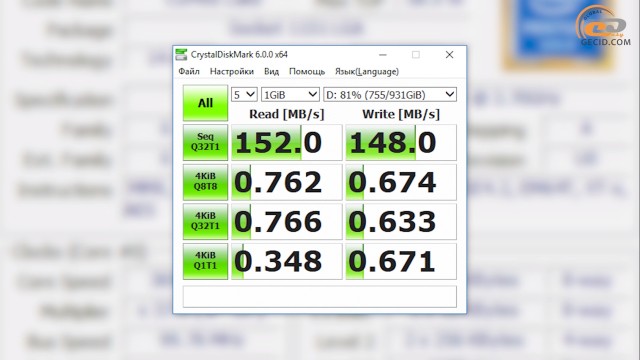This screenshot has height=360, width=640.
Task: Click the 4KiB Q8T8 read value 0.762
Action: (x=287, y=182)
